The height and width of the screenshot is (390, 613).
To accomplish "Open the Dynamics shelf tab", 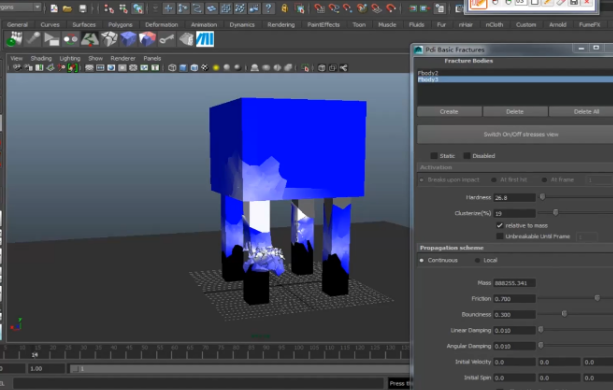I will pos(242,25).
